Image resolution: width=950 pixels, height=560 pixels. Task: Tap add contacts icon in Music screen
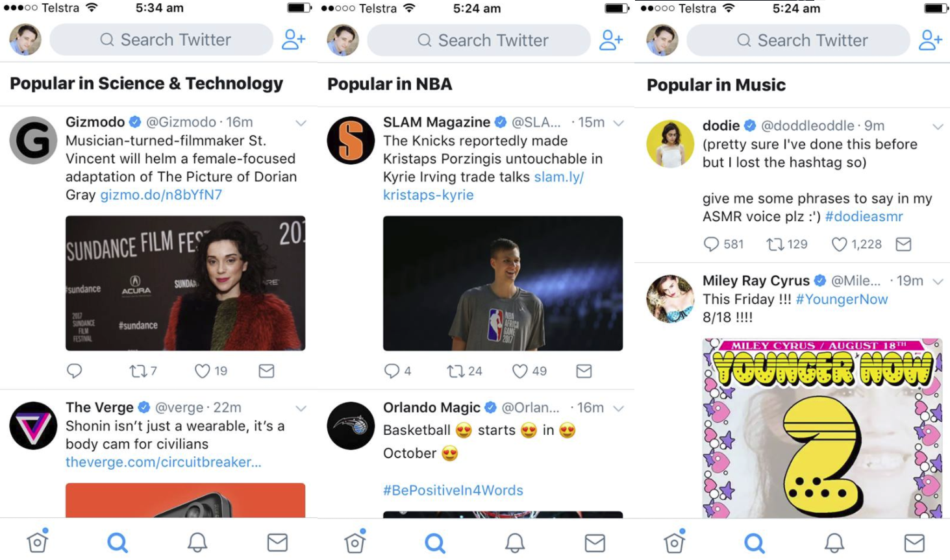[931, 40]
